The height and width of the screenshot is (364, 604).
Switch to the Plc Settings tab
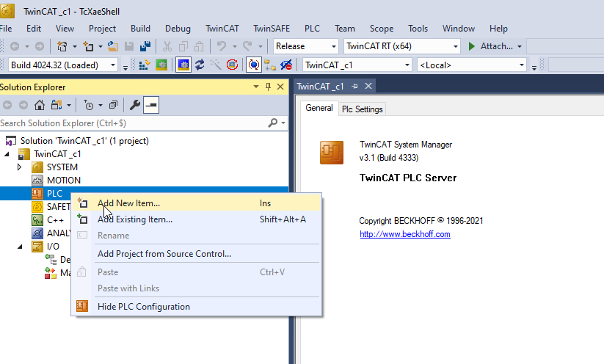point(362,109)
